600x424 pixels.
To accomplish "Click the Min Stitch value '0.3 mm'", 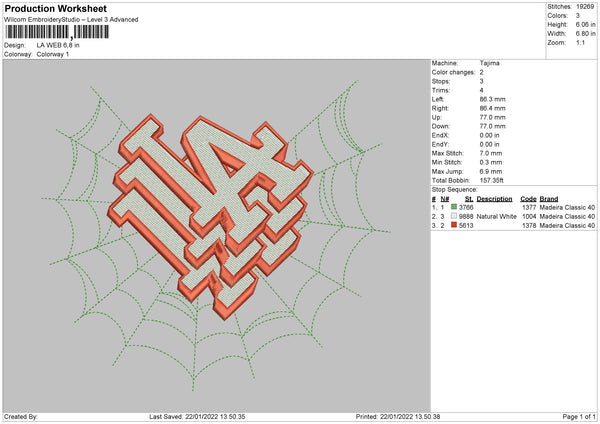I will pyautogui.click(x=491, y=163).
